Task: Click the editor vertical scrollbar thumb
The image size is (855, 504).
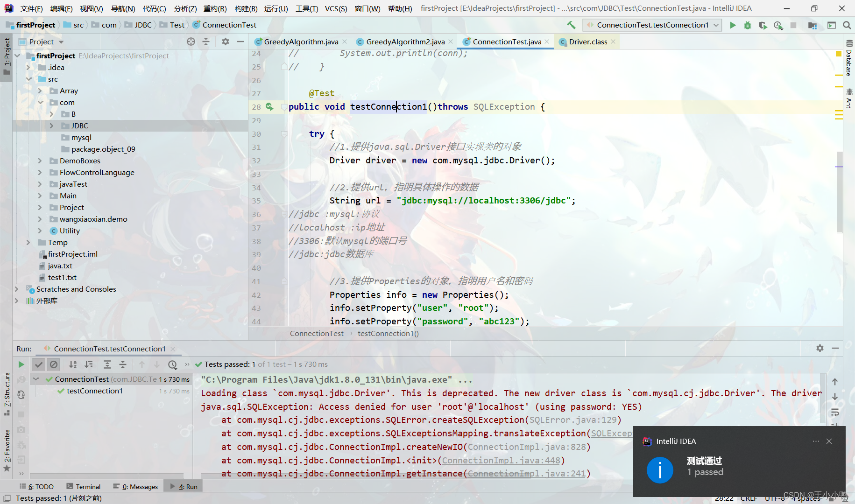Action: (x=839, y=192)
